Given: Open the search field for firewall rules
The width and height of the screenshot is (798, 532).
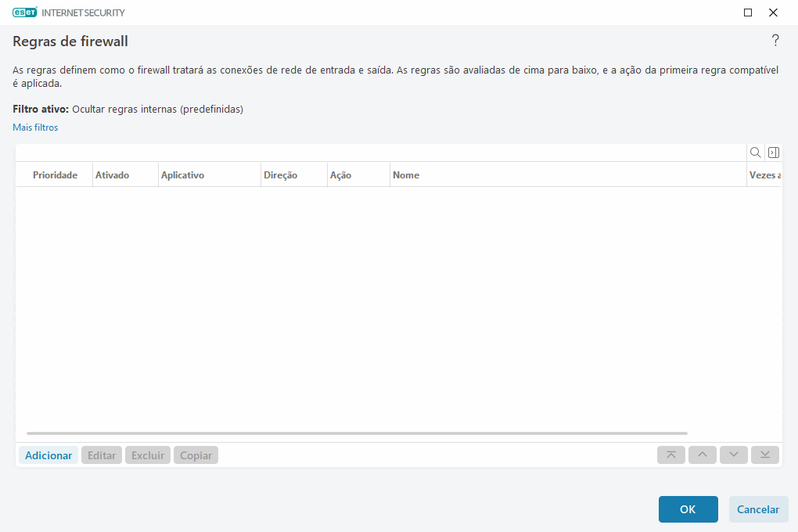Looking at the screenshot, I should click(x=755, y=152).
